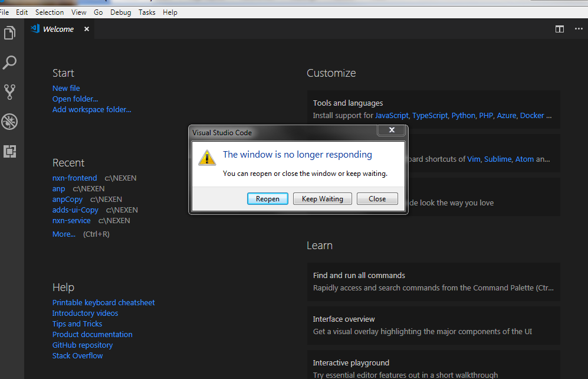
Task: Open the Tasks menu
Action: (x=147, y=12)
